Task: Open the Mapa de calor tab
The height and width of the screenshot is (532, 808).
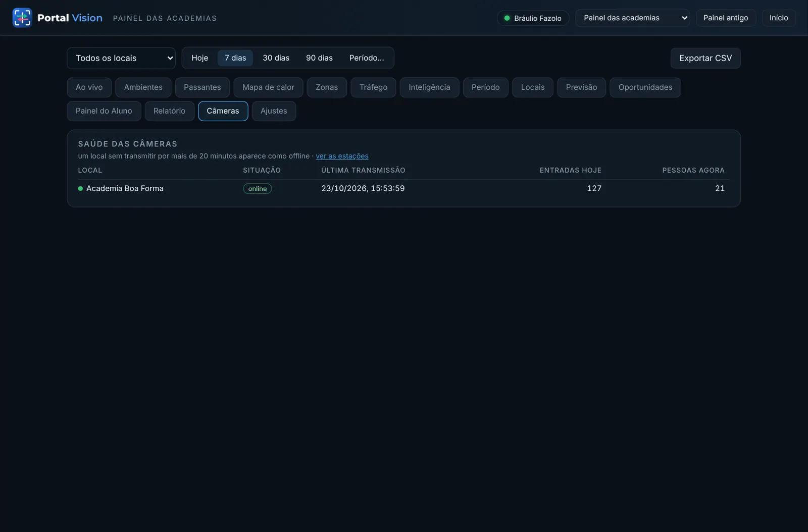Action: pos(268,87)
